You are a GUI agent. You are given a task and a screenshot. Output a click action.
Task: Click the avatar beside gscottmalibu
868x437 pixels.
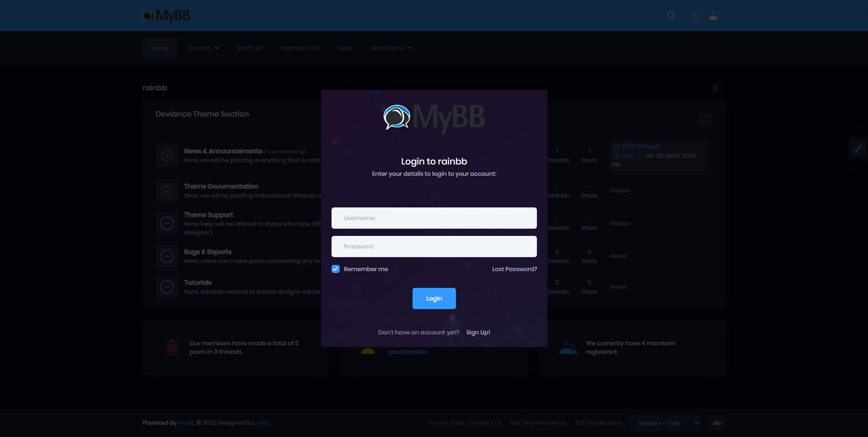(368, 351)
